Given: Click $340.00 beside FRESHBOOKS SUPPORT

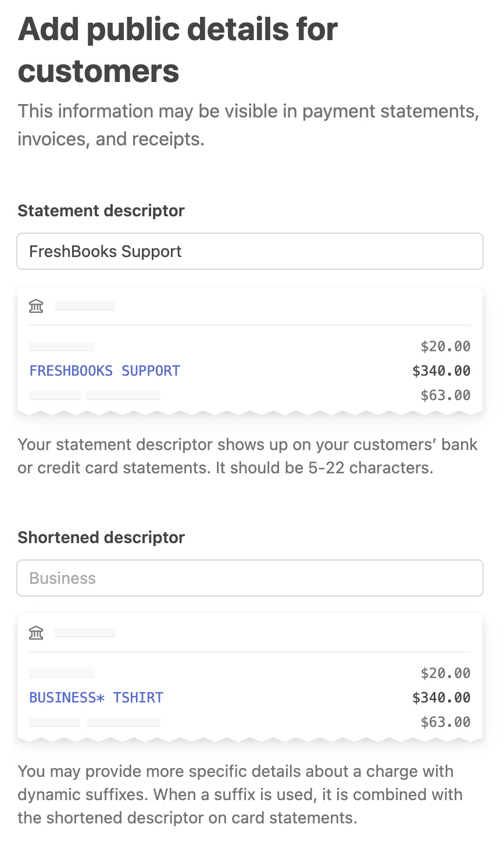Looking at the screenshot, I should pyautogui.click(x=441, y=371).
